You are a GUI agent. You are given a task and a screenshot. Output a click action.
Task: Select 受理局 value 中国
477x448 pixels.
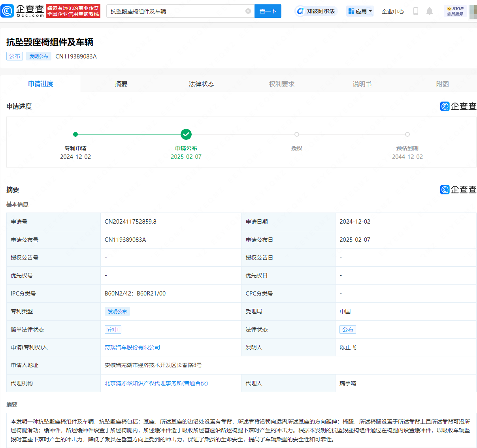tap(345, 311)
